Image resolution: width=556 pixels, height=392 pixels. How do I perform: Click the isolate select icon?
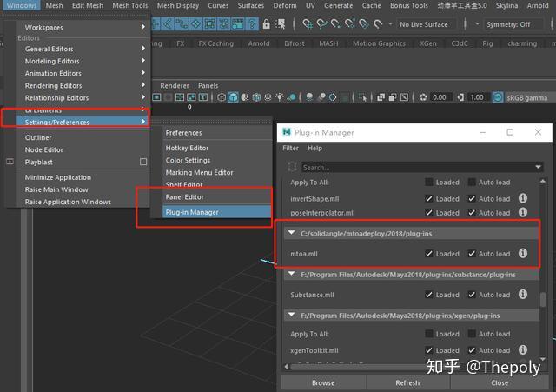[363, 97]
